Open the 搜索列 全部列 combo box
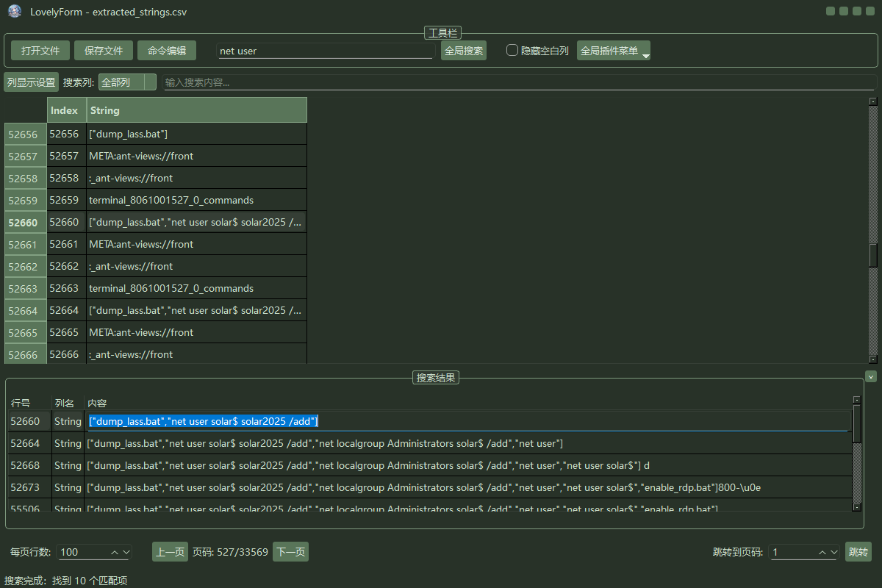The width and height of the screenshot is (882, 588). tap(127, 82)
